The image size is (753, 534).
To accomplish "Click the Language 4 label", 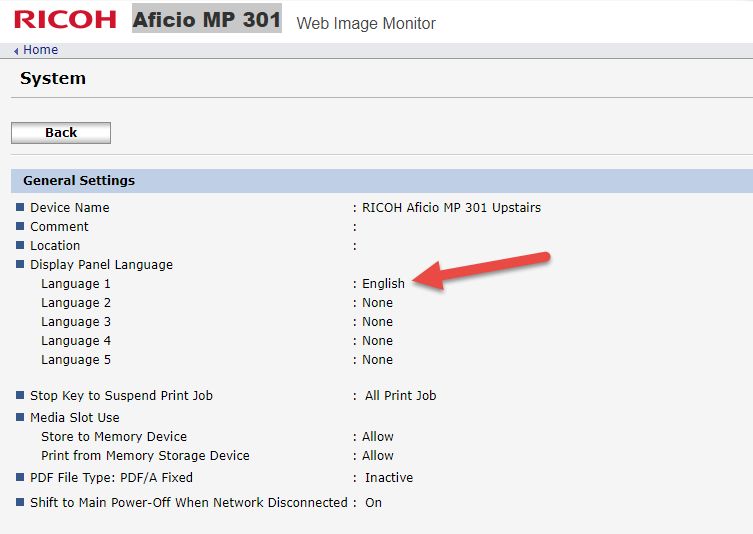I will pyautogui.click(x=76, y=341).
